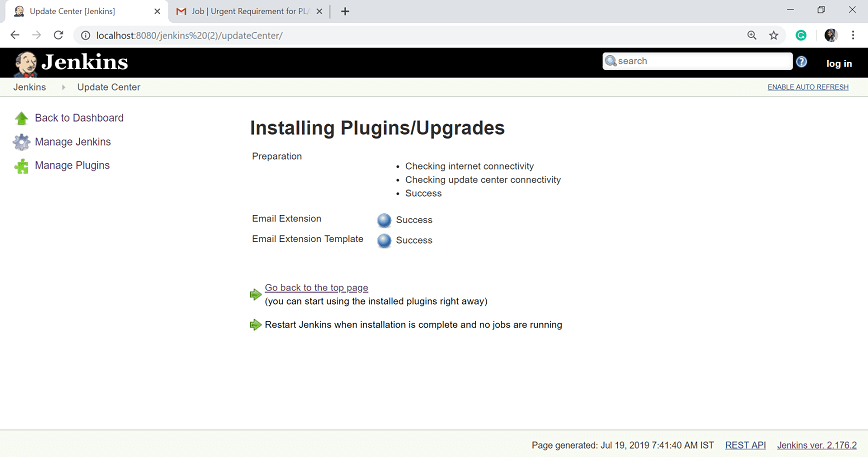Select Restart Jenkins when installation is complete text
Screen dimensions: 868x457
click(x=413, y=325)
